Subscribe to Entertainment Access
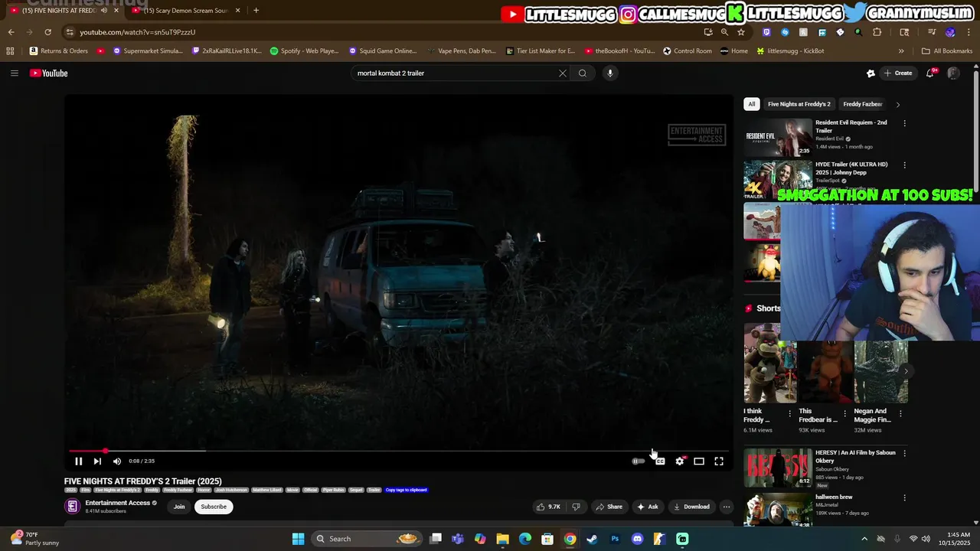The width and height of the screenshot is (980, 551). pyautogui.click(x=214, y=507)
